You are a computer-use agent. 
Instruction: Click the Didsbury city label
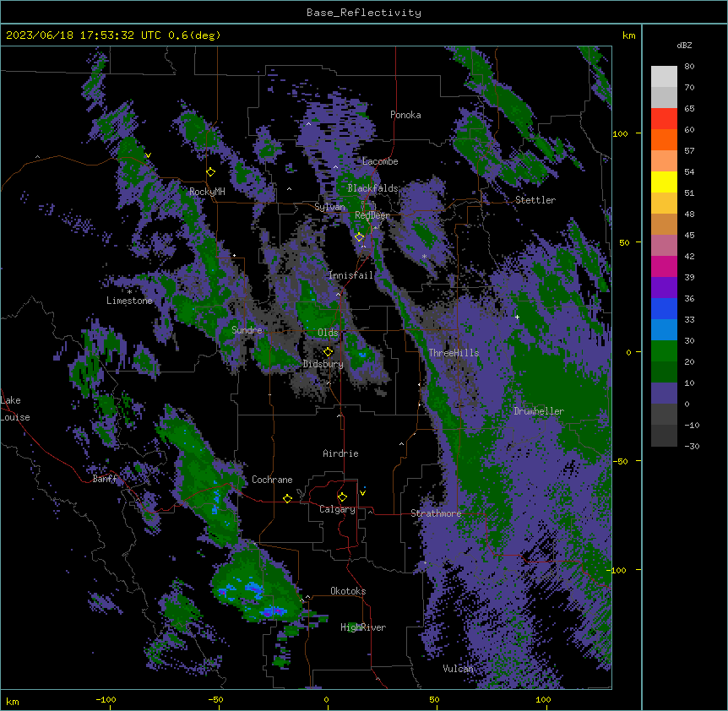pyautogui.click(x=323, y=364)
